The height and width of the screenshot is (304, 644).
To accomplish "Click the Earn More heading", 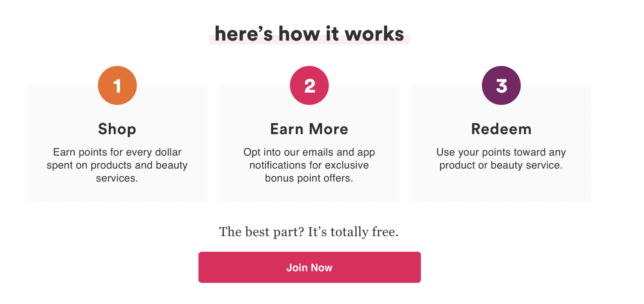I will (309, 129).
